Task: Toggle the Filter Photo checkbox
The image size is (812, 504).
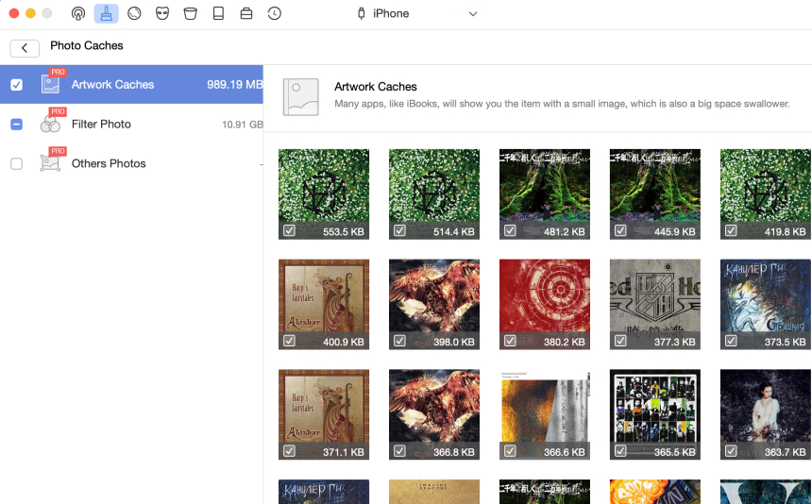Action: click(x=17, y=125)
